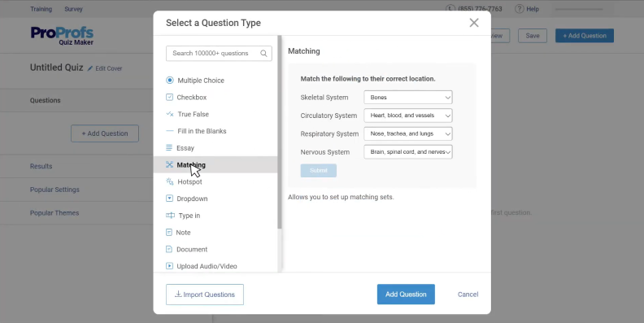Click the Upload Audio/Video play icon
The height and width of the screenshot is (323, 644).
(x=169, y=266)
